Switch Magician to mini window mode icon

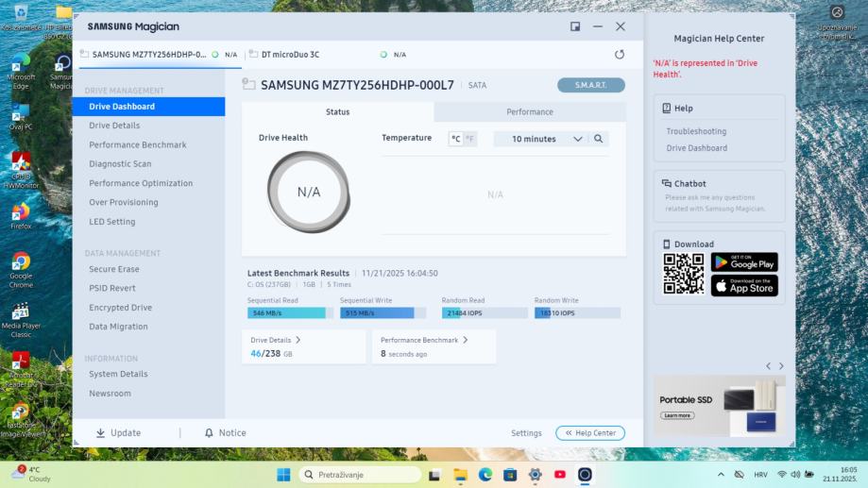pyautogui.click(x=575, y=26)
